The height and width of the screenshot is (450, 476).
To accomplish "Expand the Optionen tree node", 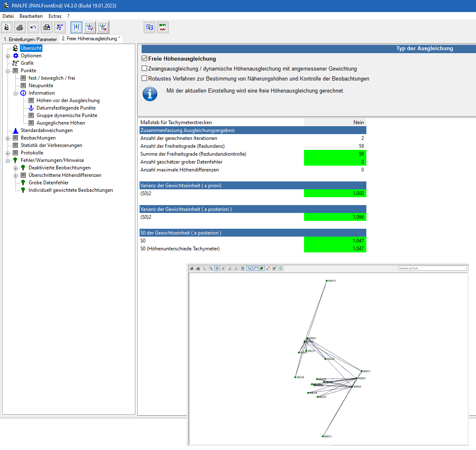I will 8,56.
